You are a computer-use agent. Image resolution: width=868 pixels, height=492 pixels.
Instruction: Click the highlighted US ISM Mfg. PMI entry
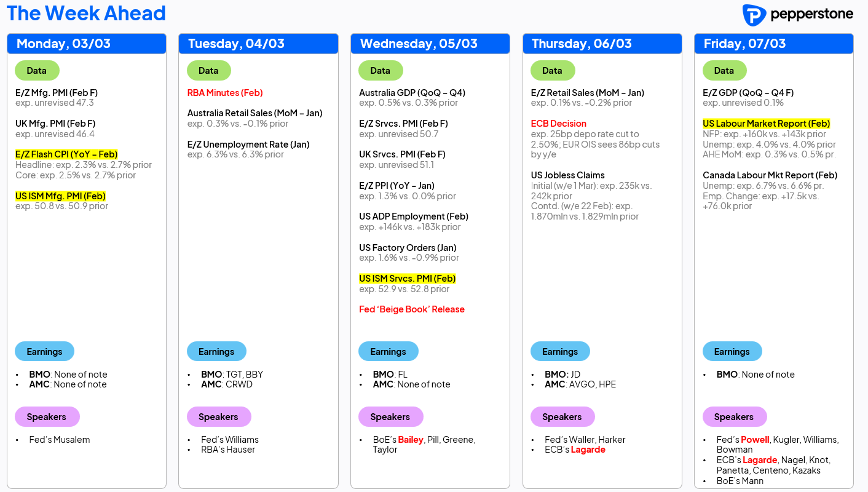click(x=60, y=196)
